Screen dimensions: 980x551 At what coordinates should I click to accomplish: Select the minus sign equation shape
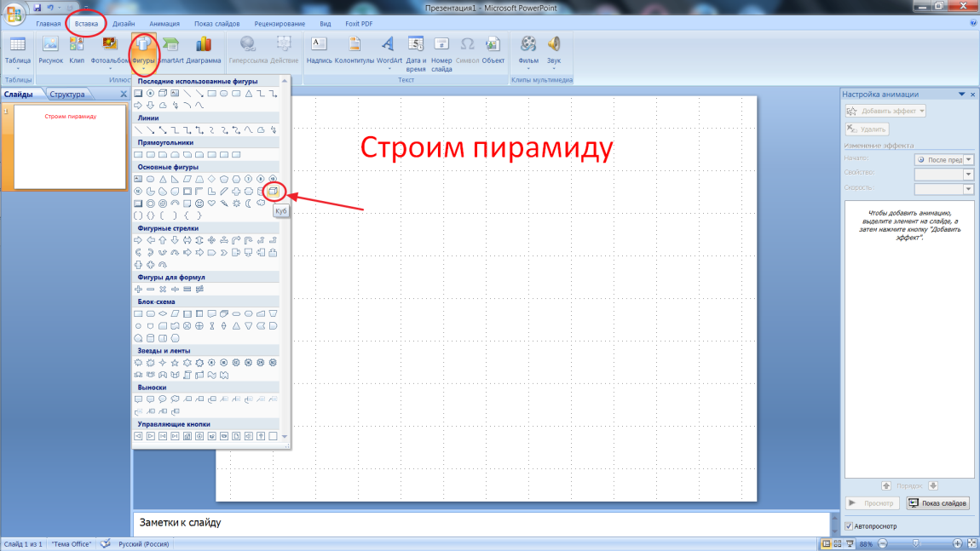click(151, 290)
